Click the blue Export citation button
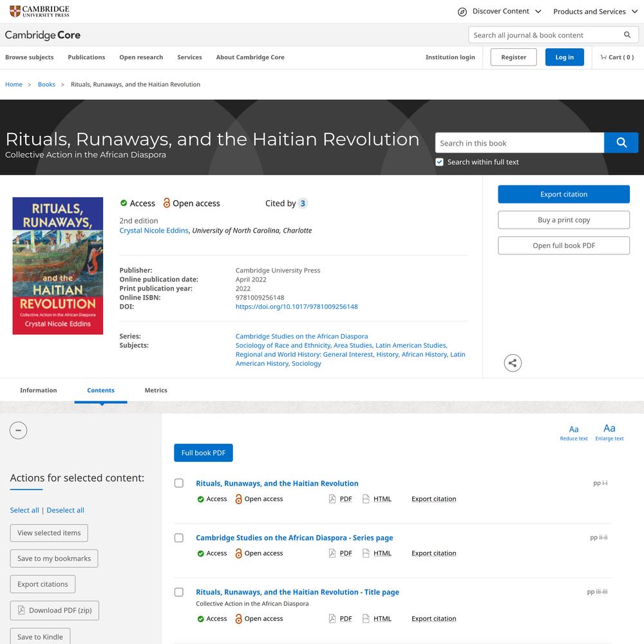The width and height of the screenshot is (644, 644). click(x=563, y=194)
